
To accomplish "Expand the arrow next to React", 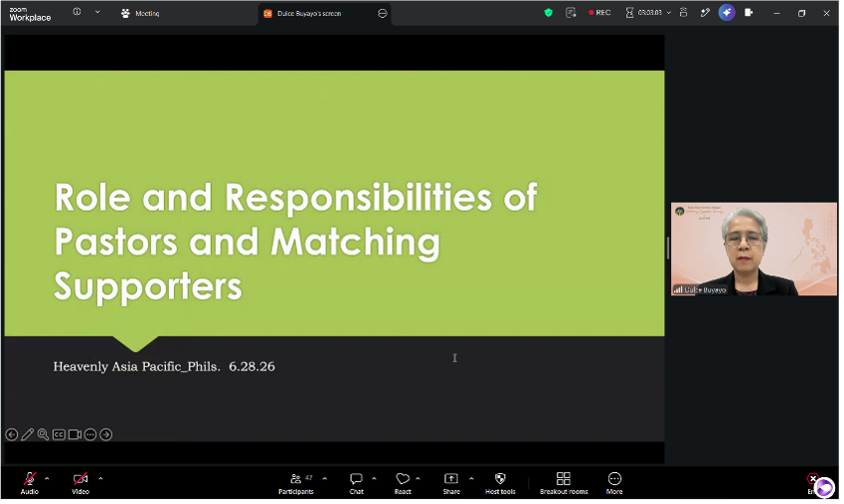I will [x=420, y=481].
